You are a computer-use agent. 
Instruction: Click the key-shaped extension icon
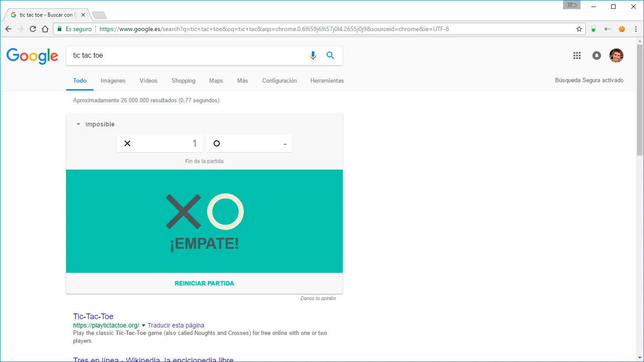(x=608, y=29)
